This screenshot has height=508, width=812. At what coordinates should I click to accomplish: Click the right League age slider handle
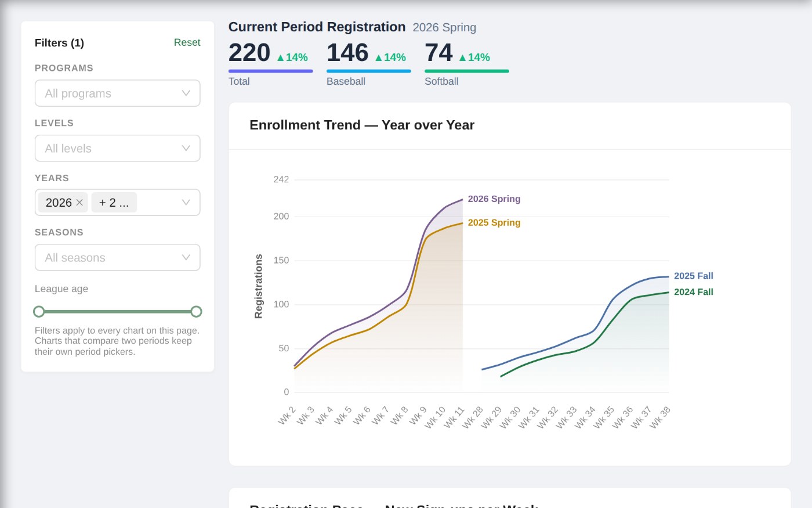point(196,312)
